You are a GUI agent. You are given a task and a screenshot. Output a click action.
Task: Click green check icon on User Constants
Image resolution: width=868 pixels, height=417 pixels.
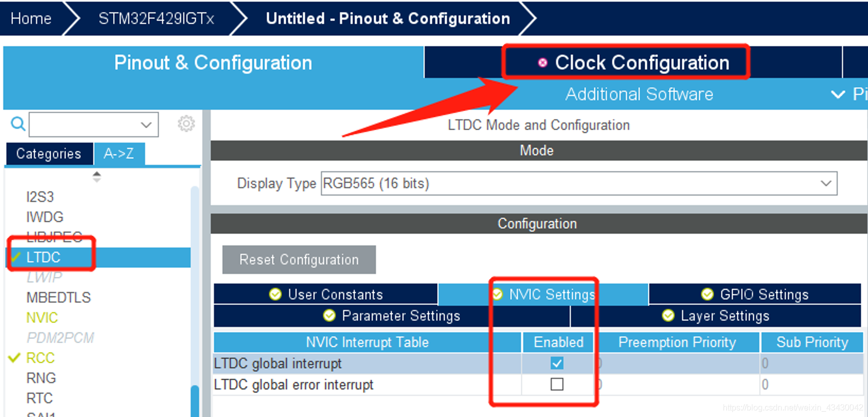(275, 294)
